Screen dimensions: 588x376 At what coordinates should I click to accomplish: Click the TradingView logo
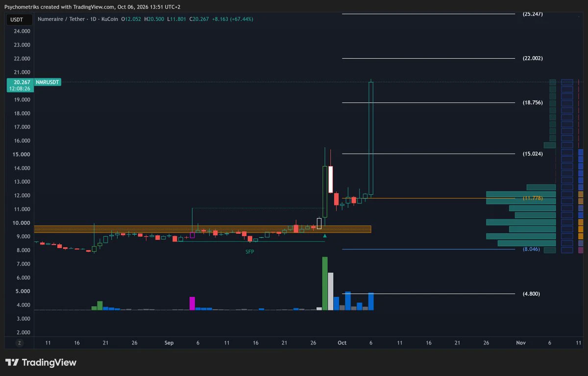[x=41, y=363]
